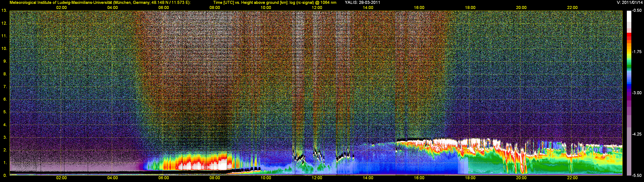Click the 6. km height axis label
The image size is (644, 182).
pos(5,99)
